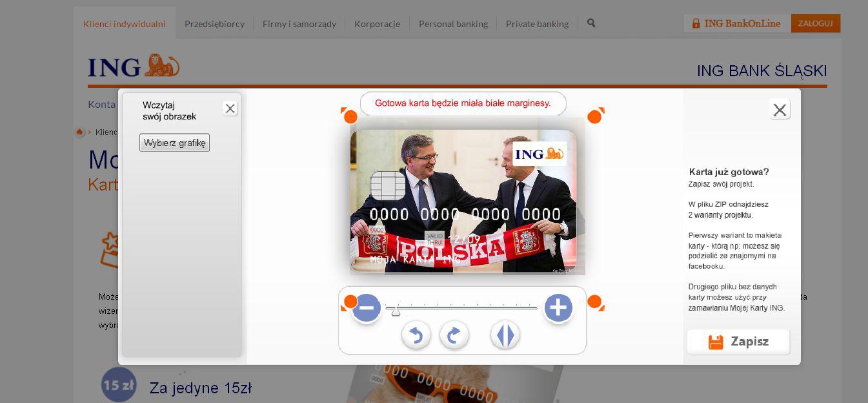Click the ZALOGUJ login button
The width and height of the screenshot is (868, 403).
tap(816, 23)
